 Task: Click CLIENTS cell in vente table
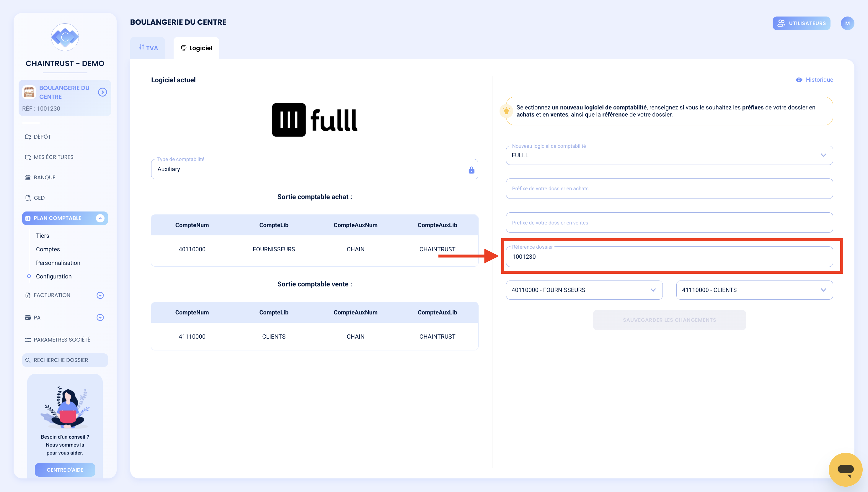tap(274, 337)
